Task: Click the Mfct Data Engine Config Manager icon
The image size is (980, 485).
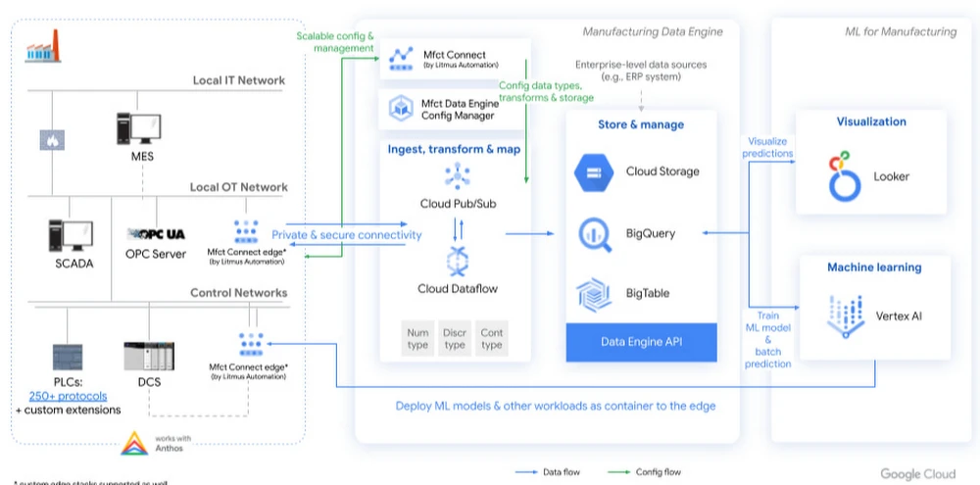Action: 399,108
